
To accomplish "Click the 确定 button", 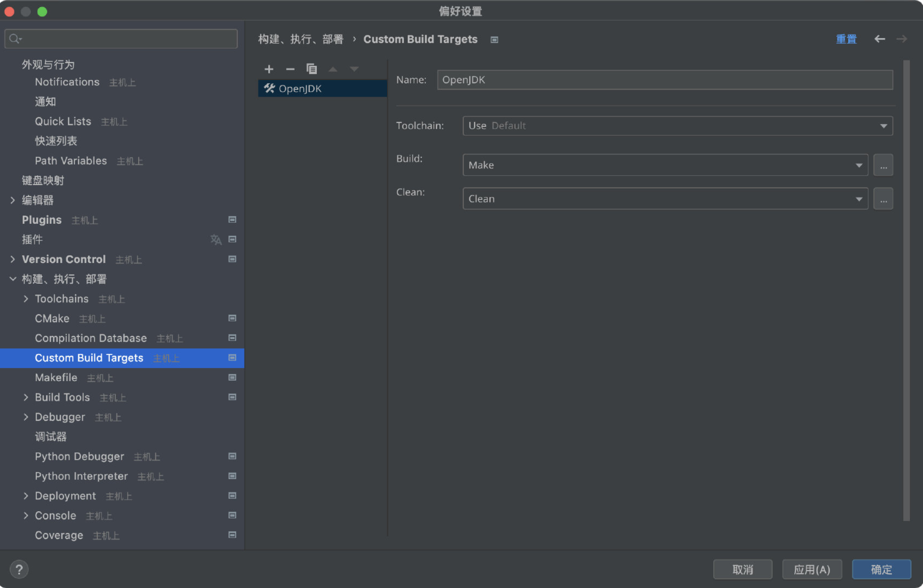I will [x=882, y=570].
